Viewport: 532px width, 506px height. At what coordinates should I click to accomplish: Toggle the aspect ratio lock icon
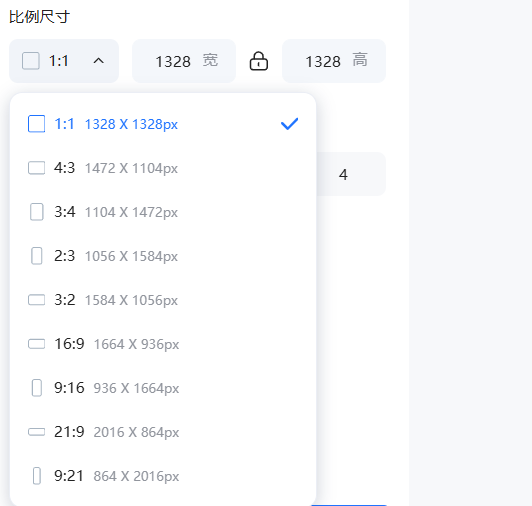[x=259, y=61]
